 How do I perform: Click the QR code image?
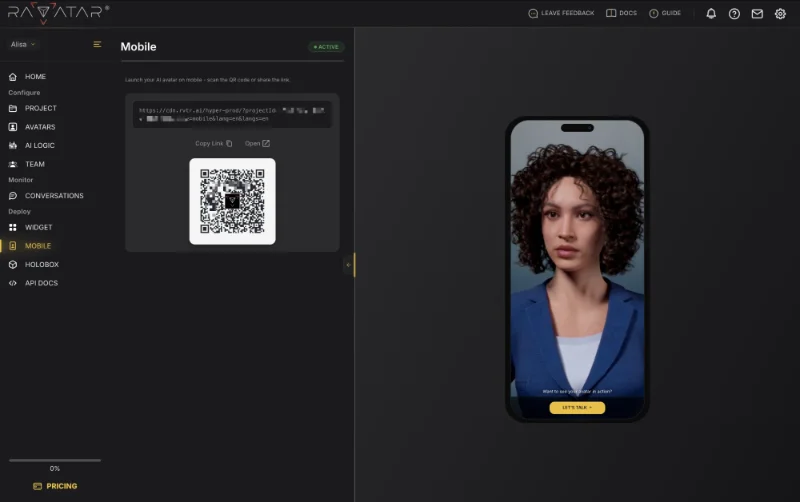coord(232,202)
